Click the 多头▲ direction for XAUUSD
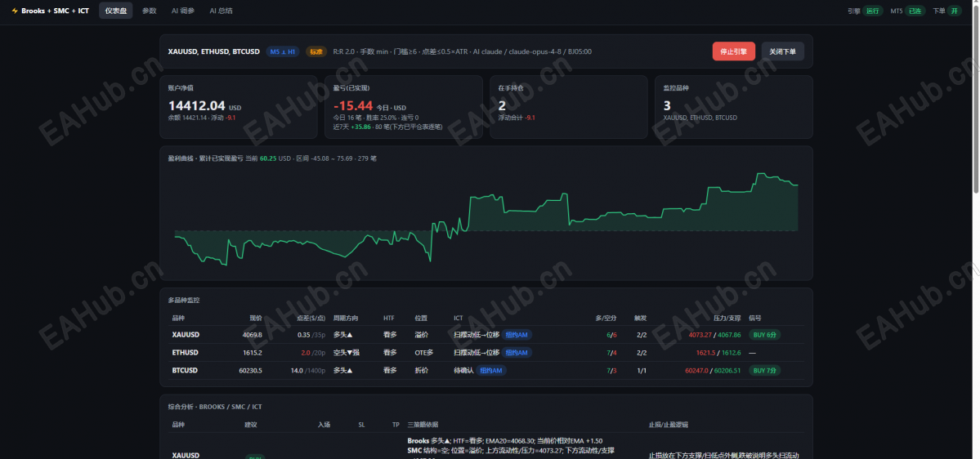 pyautogui.click(x=342, y=335)
